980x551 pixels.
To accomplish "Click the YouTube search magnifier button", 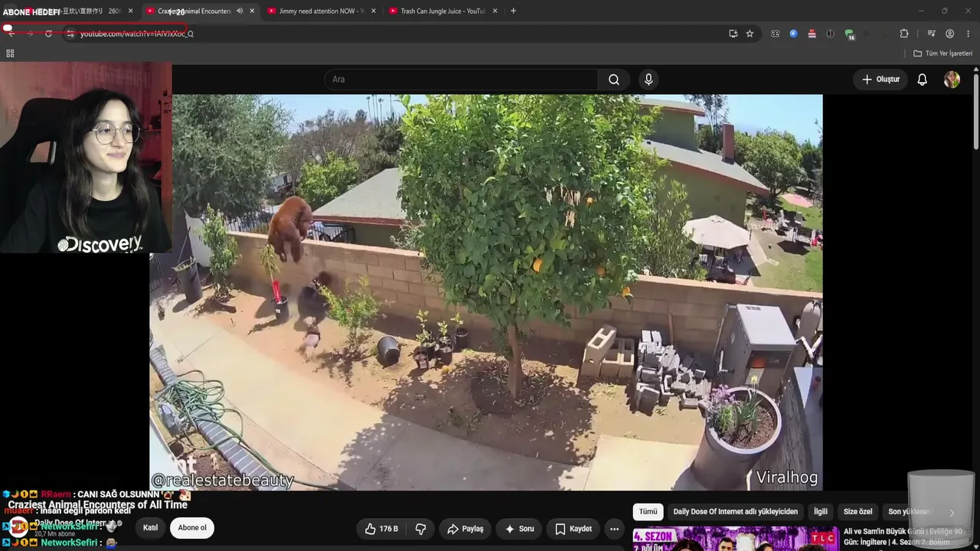I will pos(614,80).
